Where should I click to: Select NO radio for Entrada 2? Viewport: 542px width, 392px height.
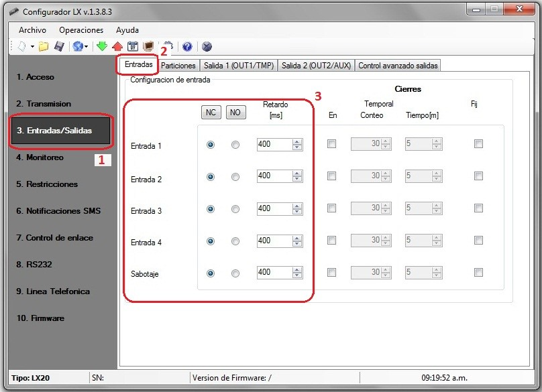tap(235, 177)
